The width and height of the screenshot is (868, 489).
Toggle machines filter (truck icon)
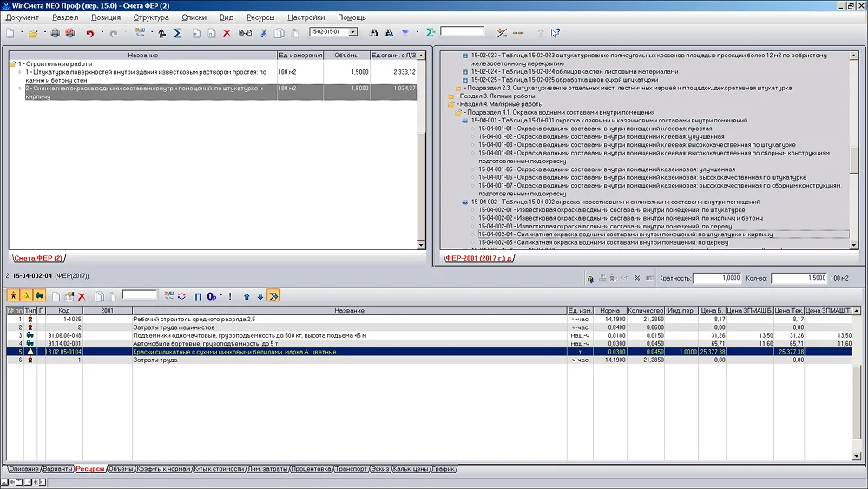point(39,296)
